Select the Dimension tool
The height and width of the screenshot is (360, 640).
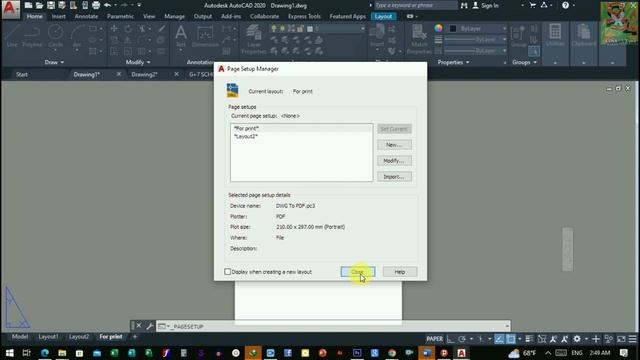pyautogui.click(x=205, y=36)
